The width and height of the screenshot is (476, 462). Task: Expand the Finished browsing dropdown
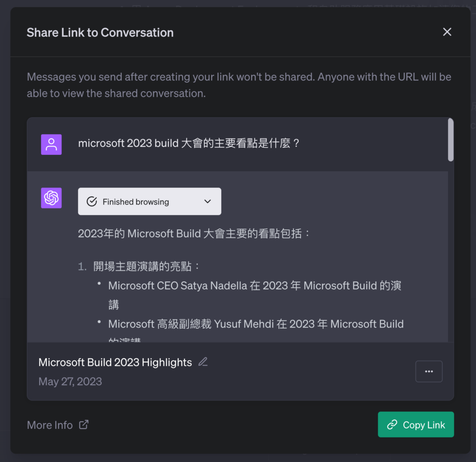(x=149, y=201)
